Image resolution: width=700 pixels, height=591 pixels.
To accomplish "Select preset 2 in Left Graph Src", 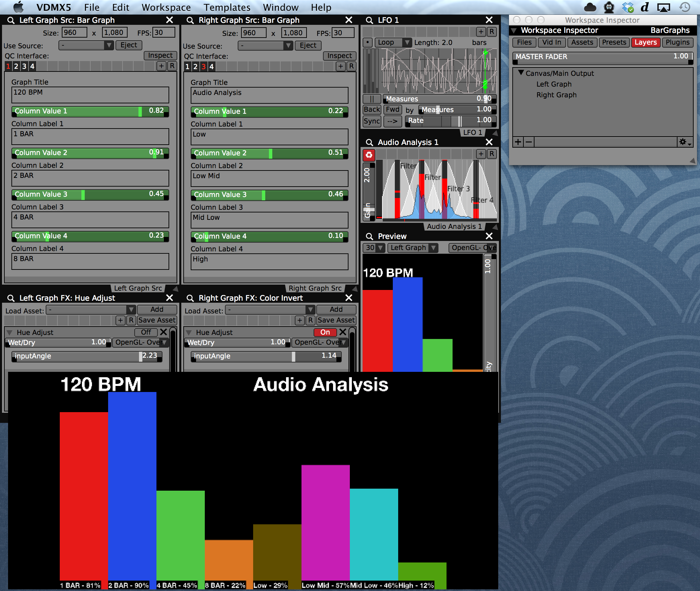I will [16, 66].
